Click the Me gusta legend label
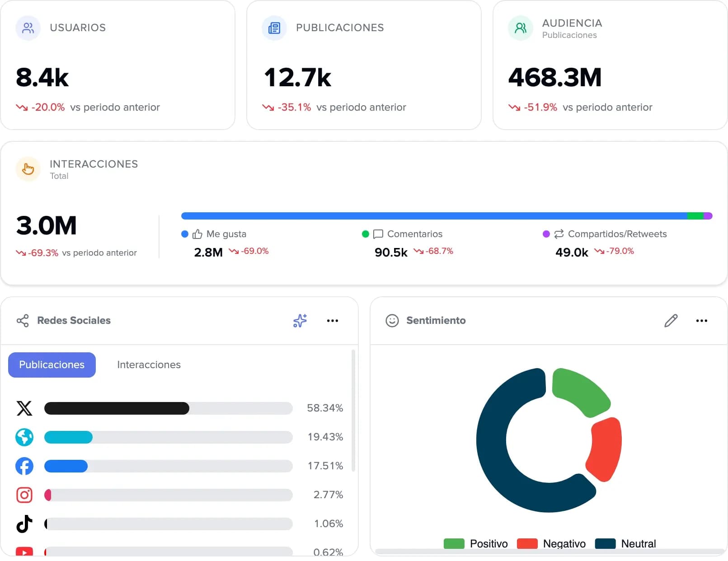The image size is (728, 561). pos(226,234)
